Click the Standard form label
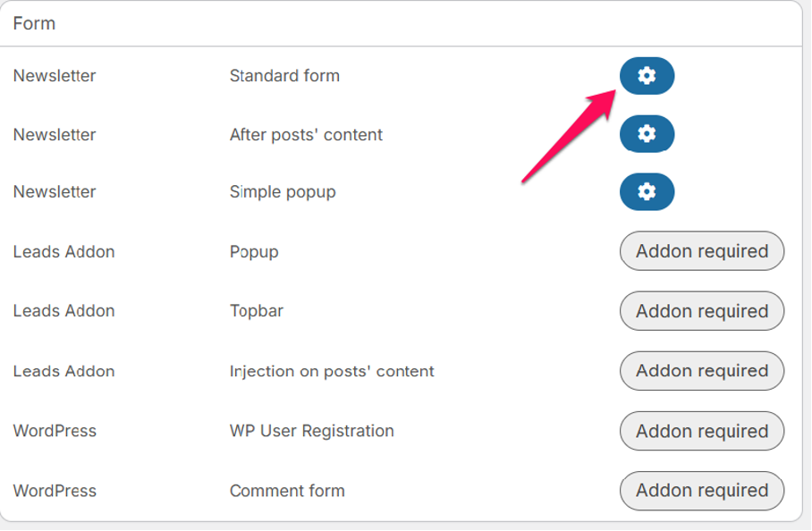The width and height of the screenshot is (812, 531). (x=284, y=76)
